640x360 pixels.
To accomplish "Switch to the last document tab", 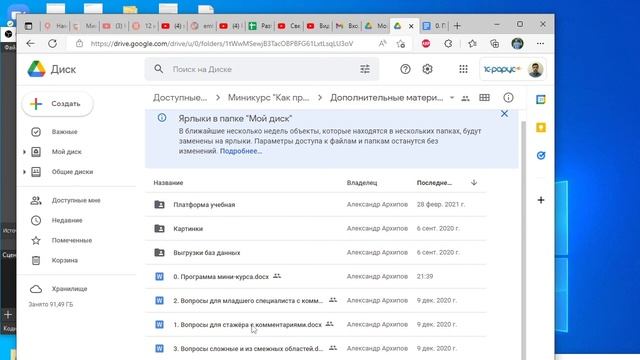I will pos(433,26).
